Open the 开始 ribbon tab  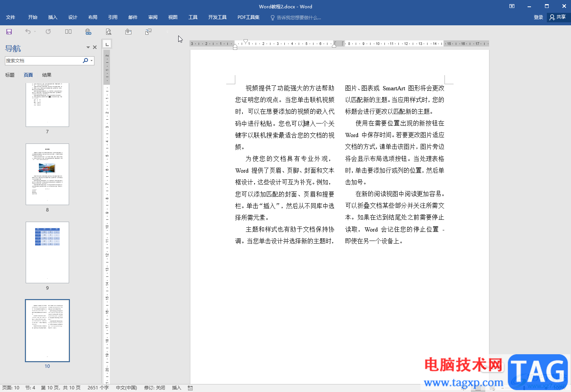[x=33, y=17]
